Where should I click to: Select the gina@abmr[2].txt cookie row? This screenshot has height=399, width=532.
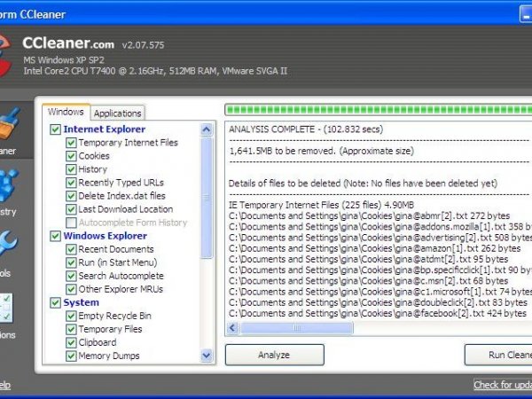pos(370,215)
